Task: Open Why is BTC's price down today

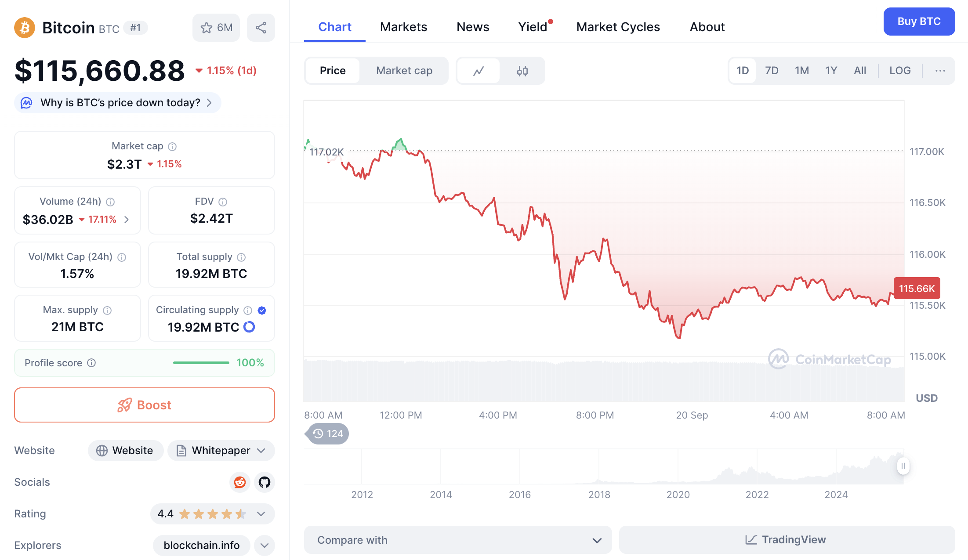Action: (118, 103)
